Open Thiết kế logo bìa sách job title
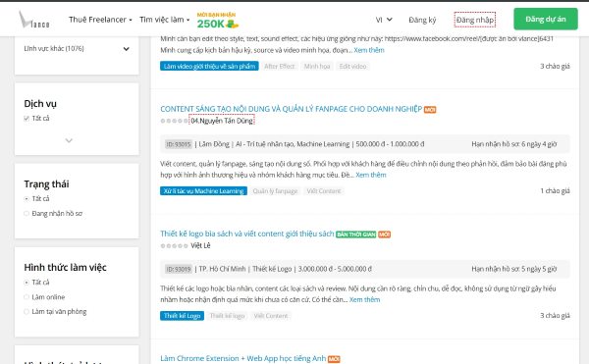 (x=246, y=234)
